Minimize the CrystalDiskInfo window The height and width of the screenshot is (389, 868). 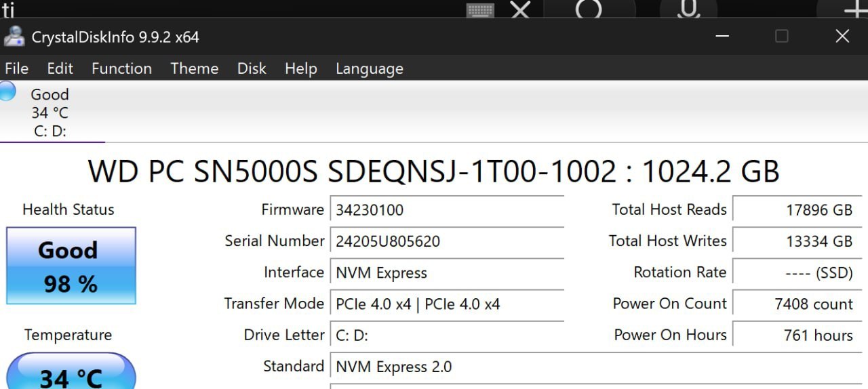[722, 37]
